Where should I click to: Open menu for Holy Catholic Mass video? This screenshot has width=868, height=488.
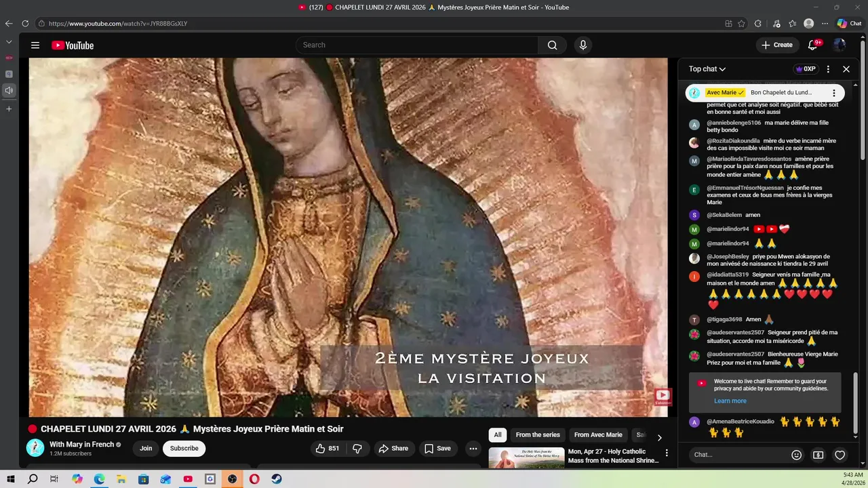pos(667,453)
